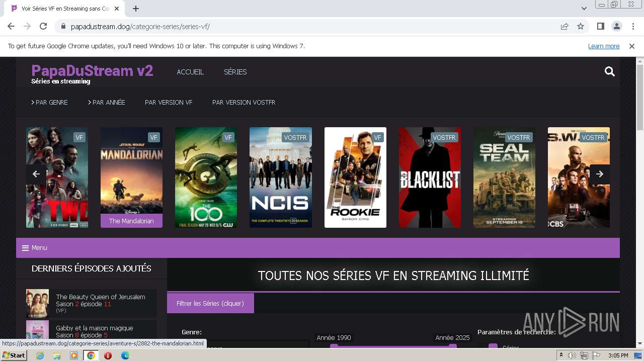Click the Année 2025 slider handle
The height and width of the screenshot is (362, 644).
[x=452, y=346]
